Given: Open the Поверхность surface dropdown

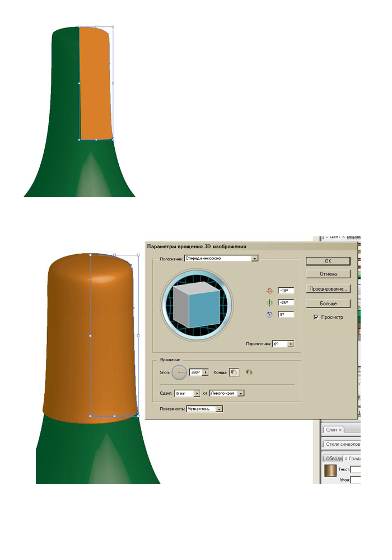Looking at the screenshot, I should 204,409.
